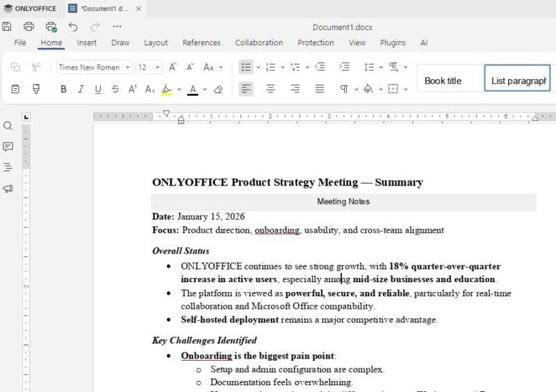The width and height of the screenshot is (556, 392).
Task: Toggle Strikethrough formatting
Action: (x=115, y=90)
